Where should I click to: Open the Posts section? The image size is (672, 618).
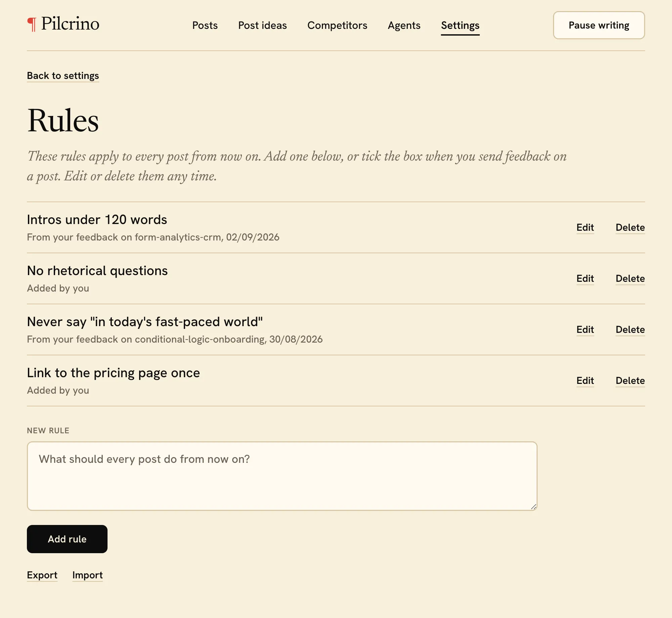[x=205, y=25]
